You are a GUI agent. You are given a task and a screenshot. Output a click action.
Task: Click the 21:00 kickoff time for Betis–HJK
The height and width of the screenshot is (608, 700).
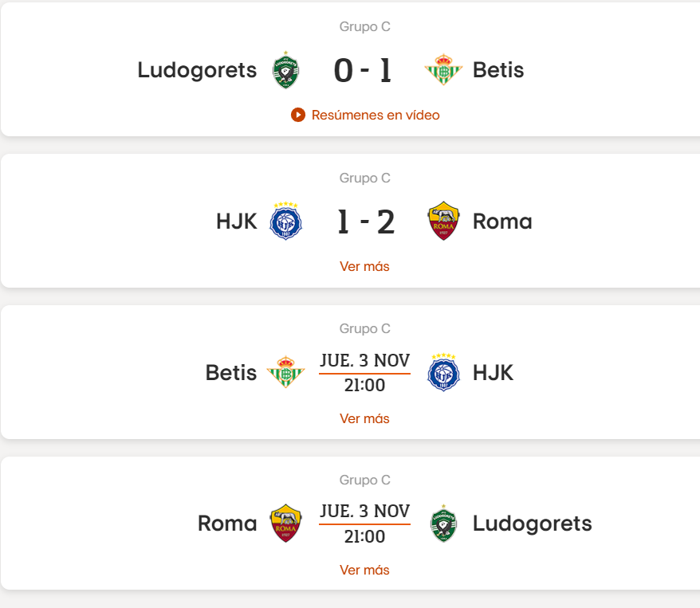coord(364,386)
